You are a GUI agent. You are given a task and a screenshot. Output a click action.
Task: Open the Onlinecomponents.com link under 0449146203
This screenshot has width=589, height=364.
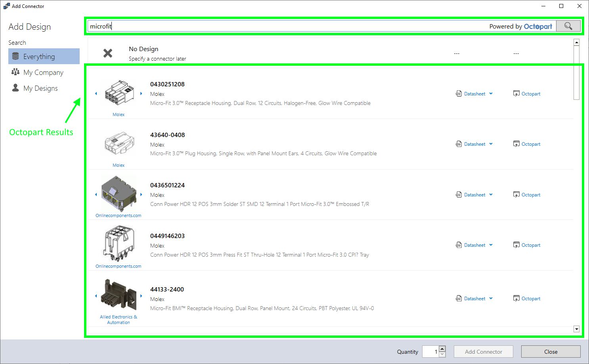(x=119, y=266)
